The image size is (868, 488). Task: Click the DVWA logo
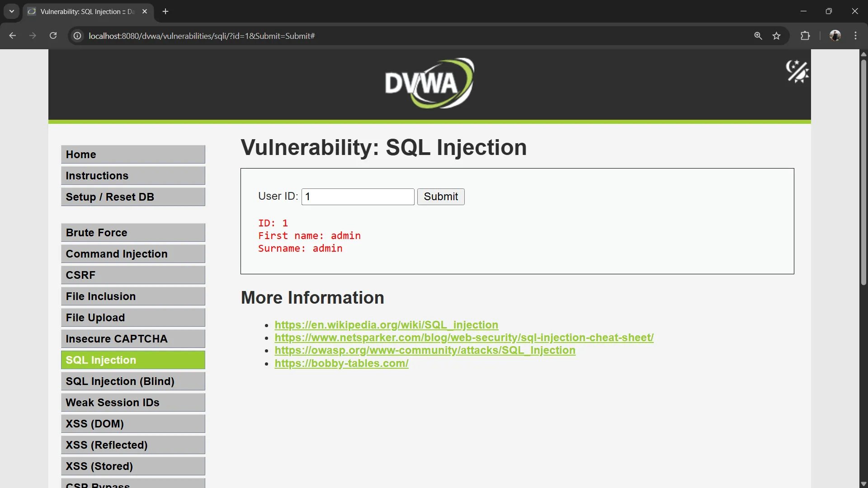pos(429,83)
